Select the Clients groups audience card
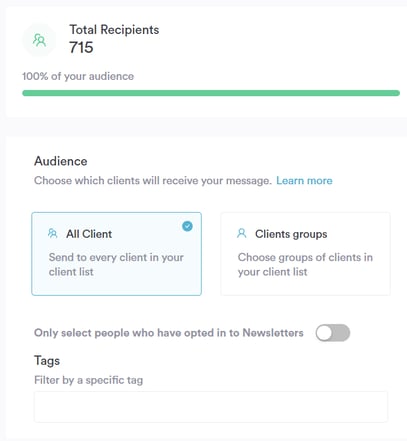The image size is (407, 441). [305, 254]
